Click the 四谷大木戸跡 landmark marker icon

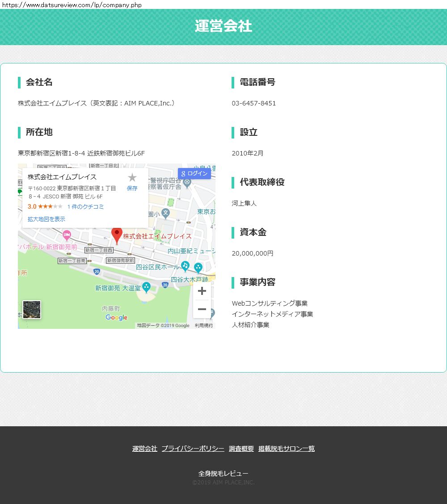click(x=198, y=268)
